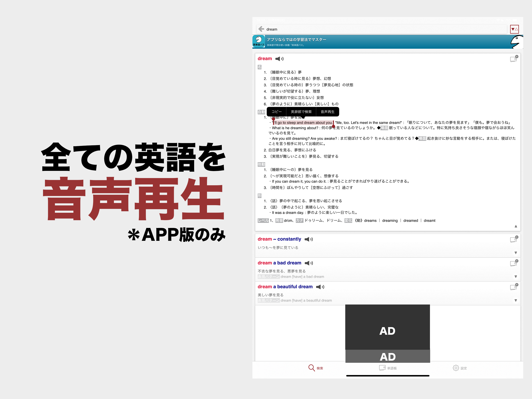Add the dream entry to the wordbook
This screenshot has height=399, width=532.
tap(514, 58)
